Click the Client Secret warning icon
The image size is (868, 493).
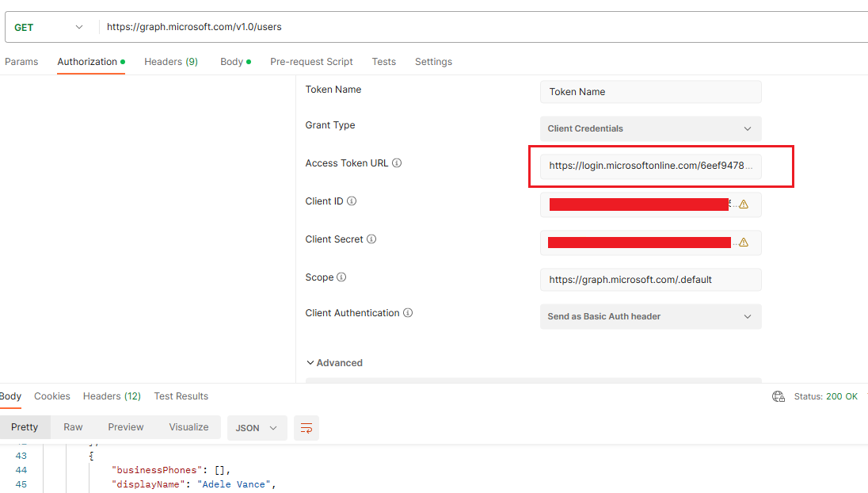744,242
